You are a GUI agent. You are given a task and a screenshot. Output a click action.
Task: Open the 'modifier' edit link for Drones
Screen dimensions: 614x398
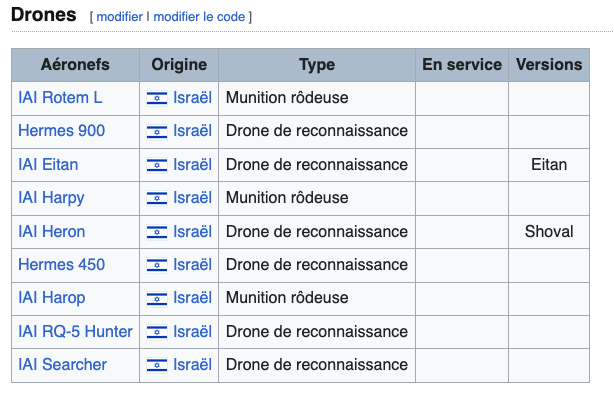(x=119, y=17)
